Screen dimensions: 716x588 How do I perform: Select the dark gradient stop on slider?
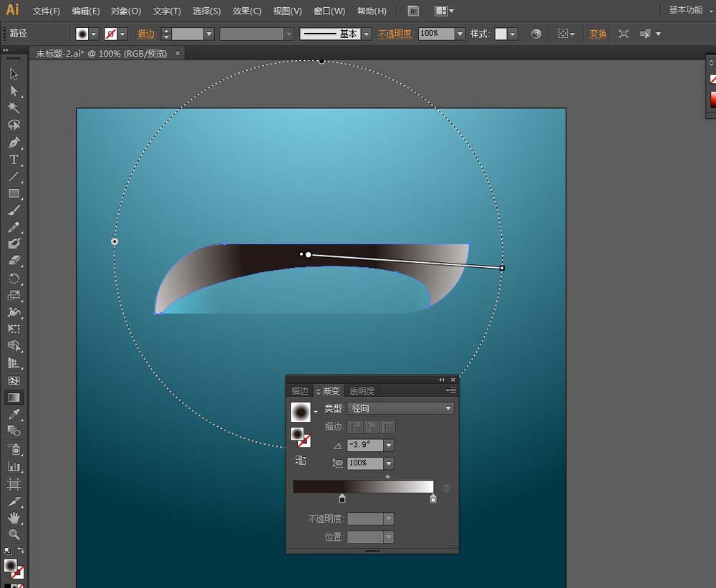(342, 498)
